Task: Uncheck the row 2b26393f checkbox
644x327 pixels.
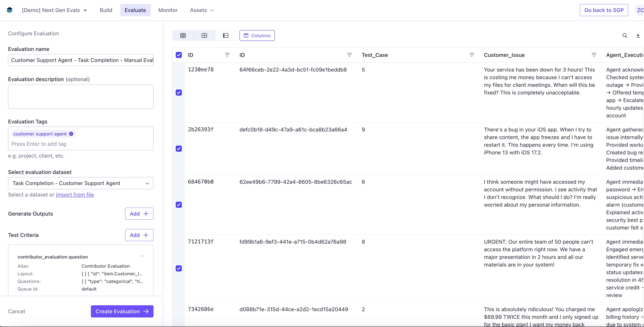Action: 179,149
